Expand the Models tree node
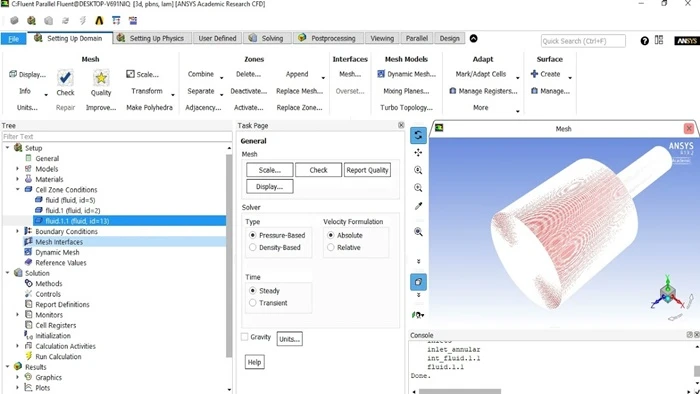700x394 pixels. [18, 169]
